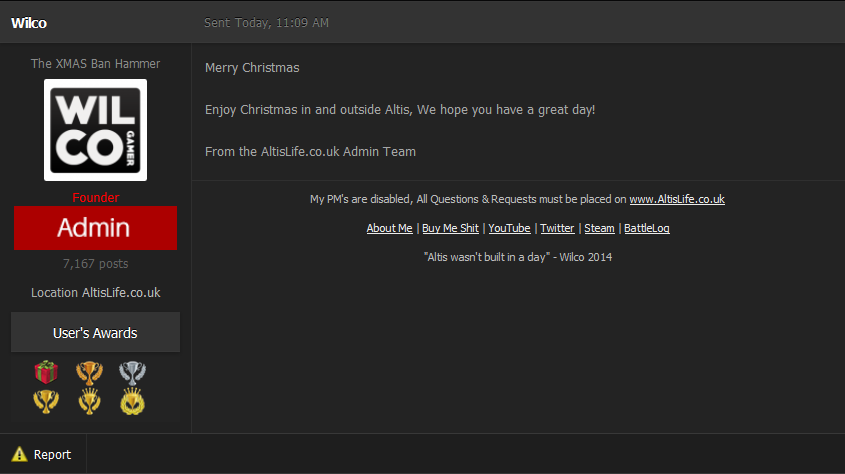845x474 pixels.
Task: Click the red Admin badge
Action: point(95,228)
